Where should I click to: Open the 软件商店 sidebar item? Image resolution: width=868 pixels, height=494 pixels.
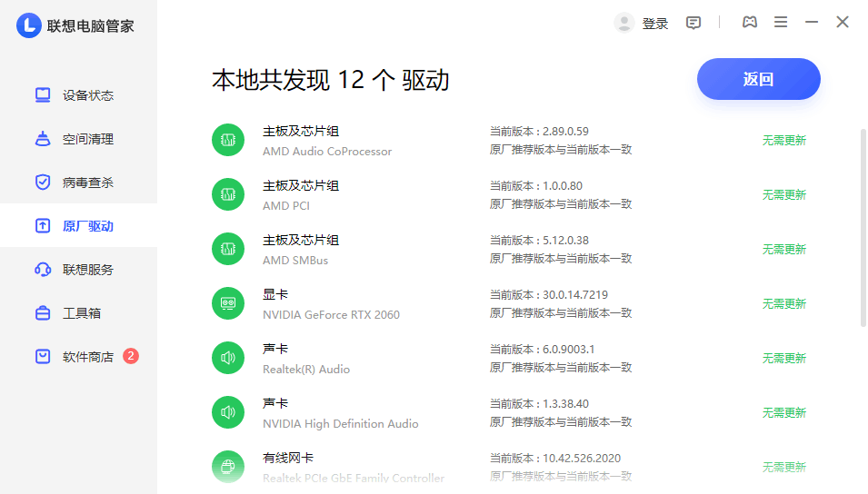pos(78,357)
